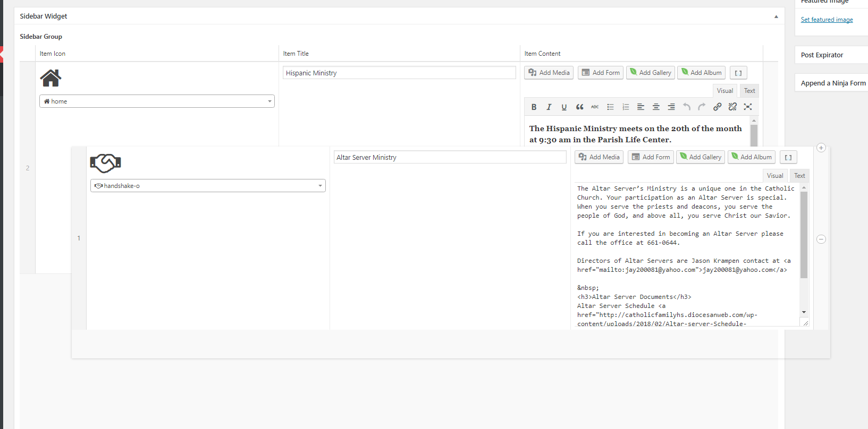Open the Set featured image link
868x429 pixels.
(827, 20)
